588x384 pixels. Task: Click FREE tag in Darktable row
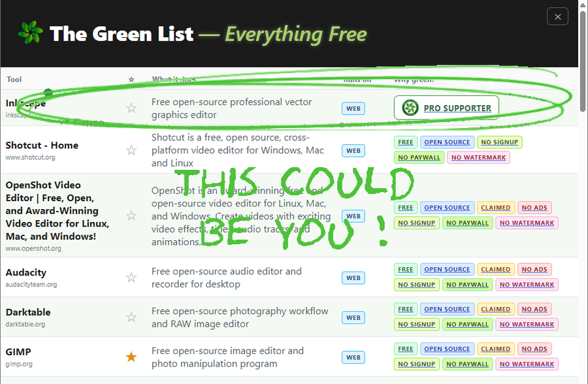coord(405,309)
